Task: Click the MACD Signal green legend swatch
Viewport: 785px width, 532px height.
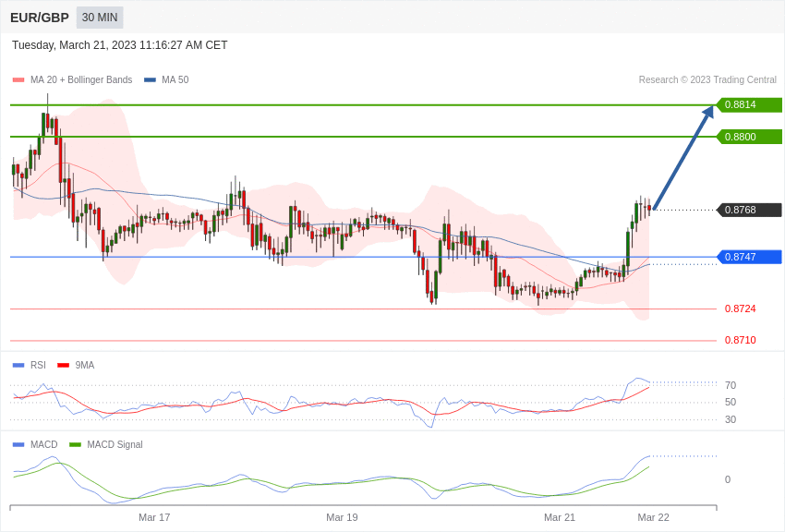Action: (x=75, y=444)
